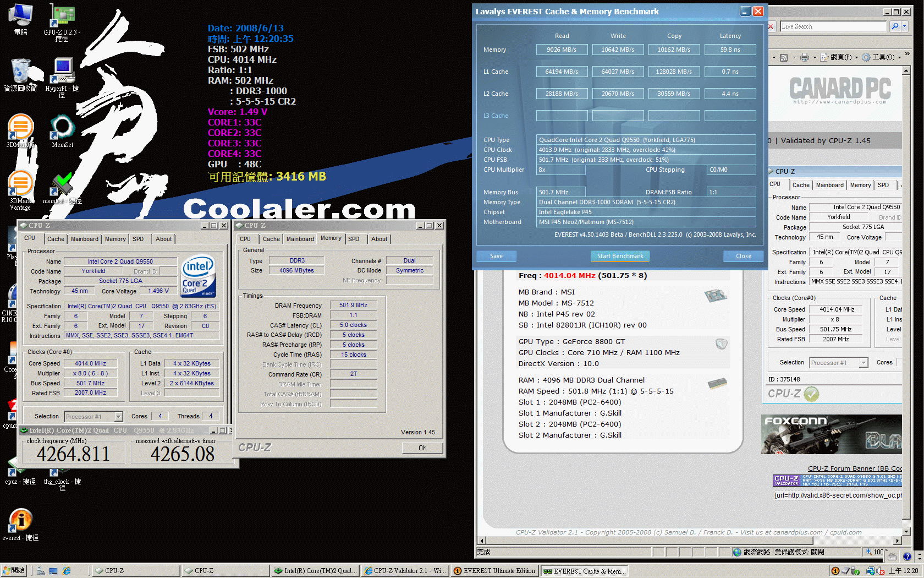
Task: Click the Foxconn advertisement banner
Action: pyautogui.click(x=832, y=434)
